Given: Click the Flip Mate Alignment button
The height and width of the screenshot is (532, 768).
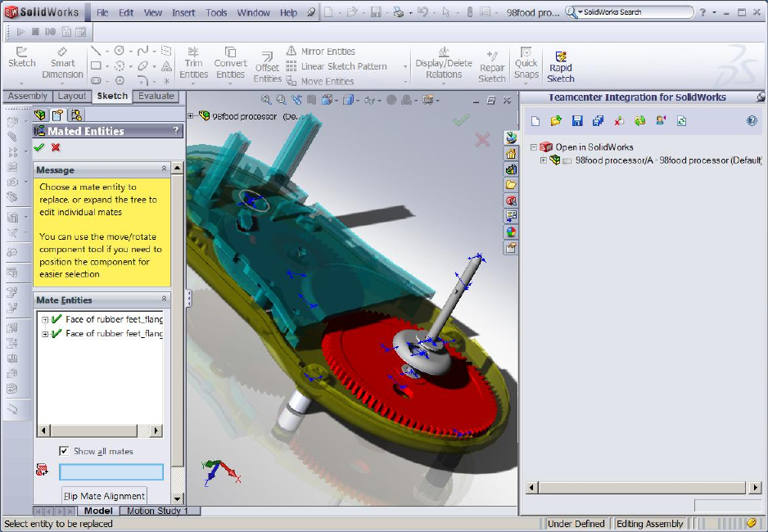Looking at the screenshot, I should [104, 496].
